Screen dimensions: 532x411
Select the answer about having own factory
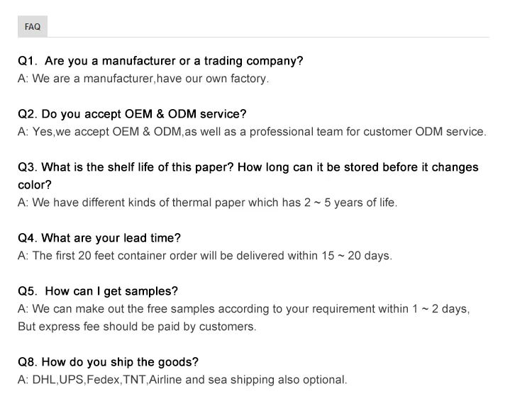point(143,79)
